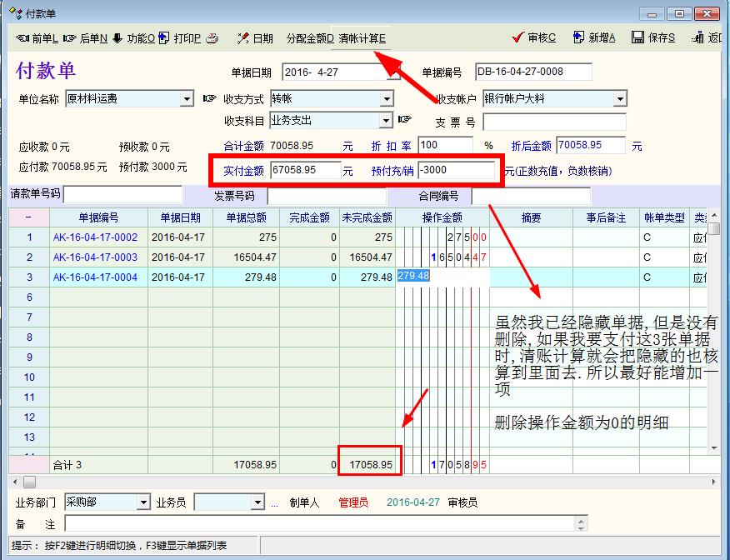
Task: Open the 功能 function menu
Action: 133,38
